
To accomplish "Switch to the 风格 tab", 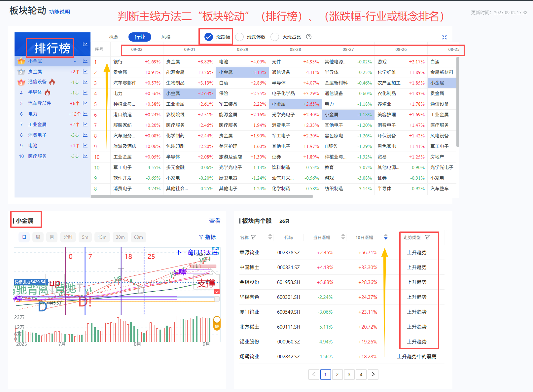I will [x=166, y=37].
